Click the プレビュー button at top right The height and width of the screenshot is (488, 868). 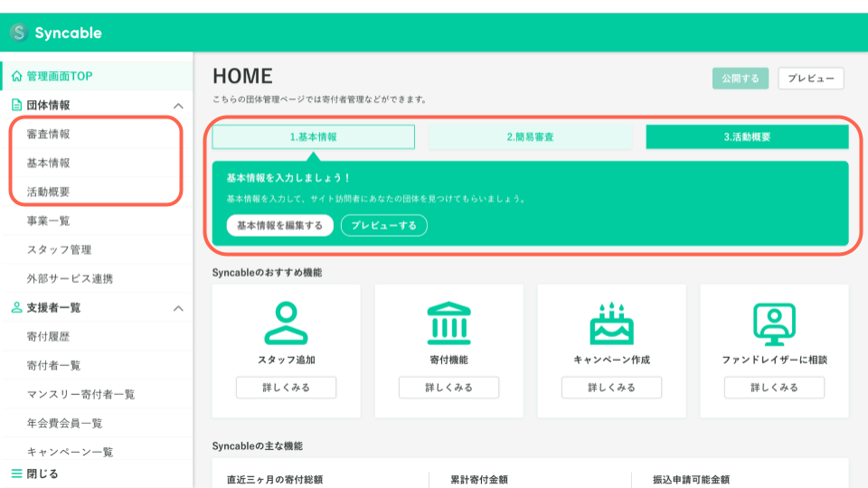click(811, 79)
